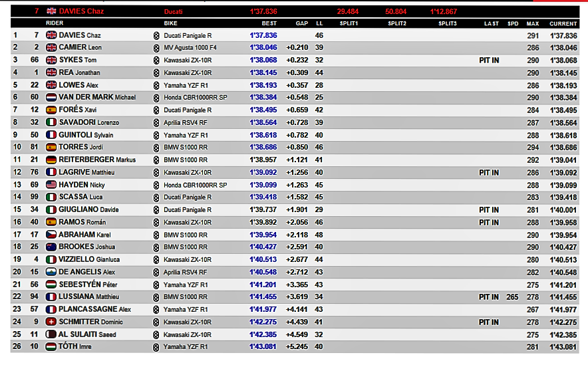This screenshot has width=588, height=371.
Task: Click PIT IN status for LAGRIVE Matthieu
Action: (489, 173)
